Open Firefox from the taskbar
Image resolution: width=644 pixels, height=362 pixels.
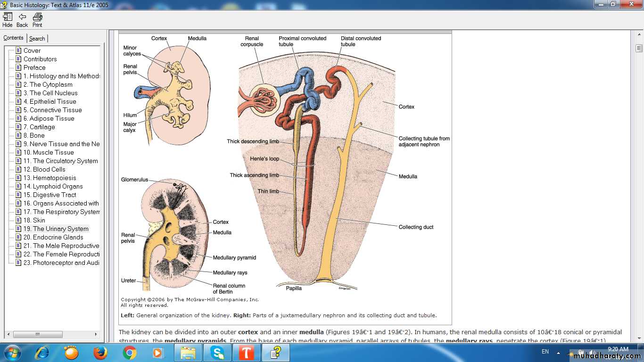pyautogui.click(x=100, y=353)
